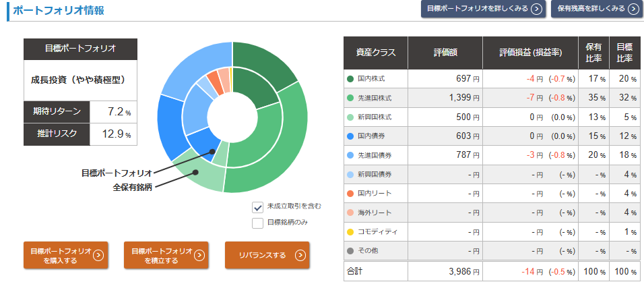The height and width of the screenshot is (282, 644).
Task: Enable the 目標銘柄のみ checkbox
Action: (257, 223)
